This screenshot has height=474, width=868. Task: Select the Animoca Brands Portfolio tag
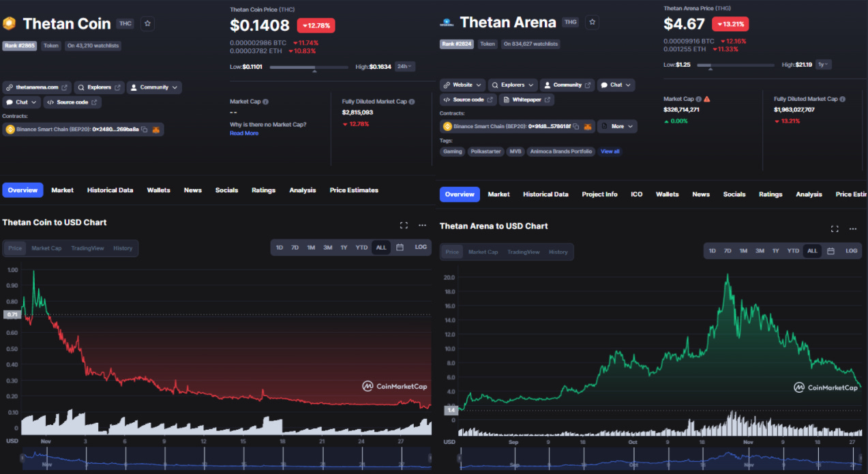point(561,151)
